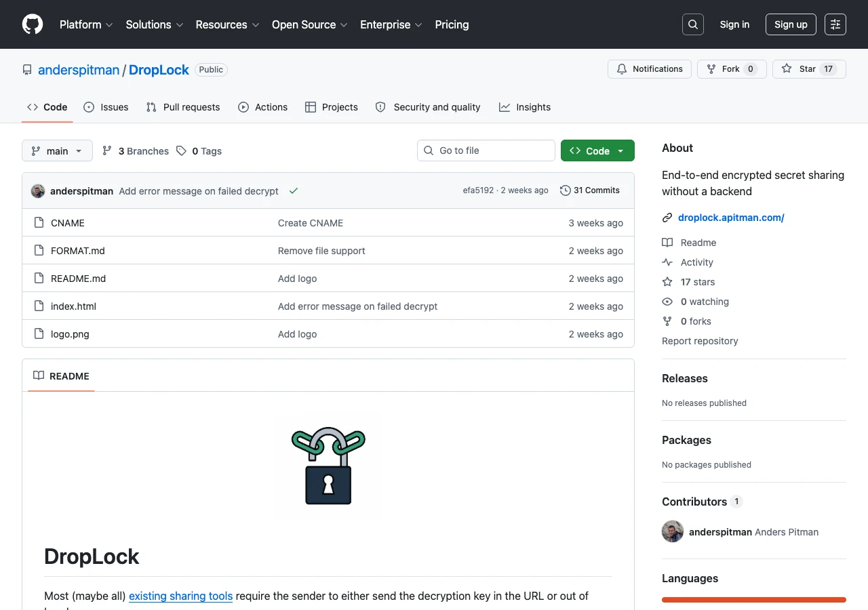Viewport: 868px width, 610px height.
Task: Visit droplock.apitman.com website link
Action: pyautogui.click(x=731, y=218)
